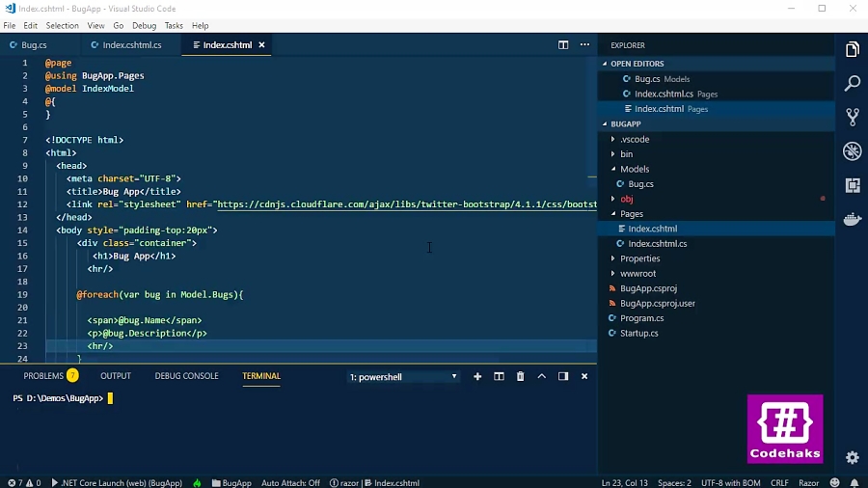Open the Search view in activity bar
The image size is (868, 488).
pyautogui.click(x=853, y=84)
